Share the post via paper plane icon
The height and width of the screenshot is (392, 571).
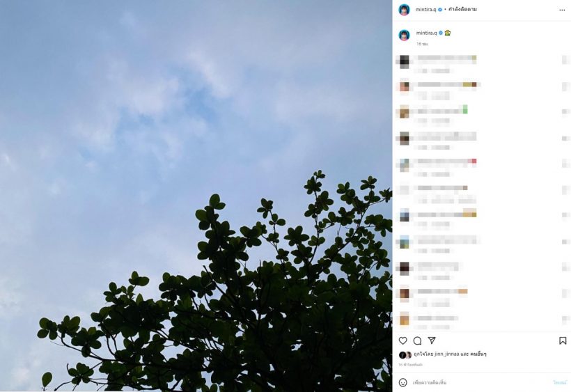point(432,340)
